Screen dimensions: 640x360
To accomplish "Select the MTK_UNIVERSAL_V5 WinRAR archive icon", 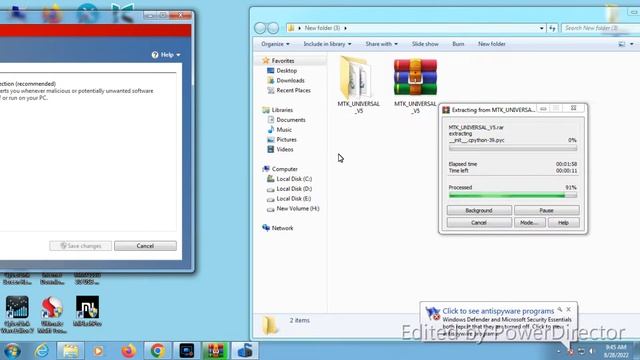I will [415, 77].
